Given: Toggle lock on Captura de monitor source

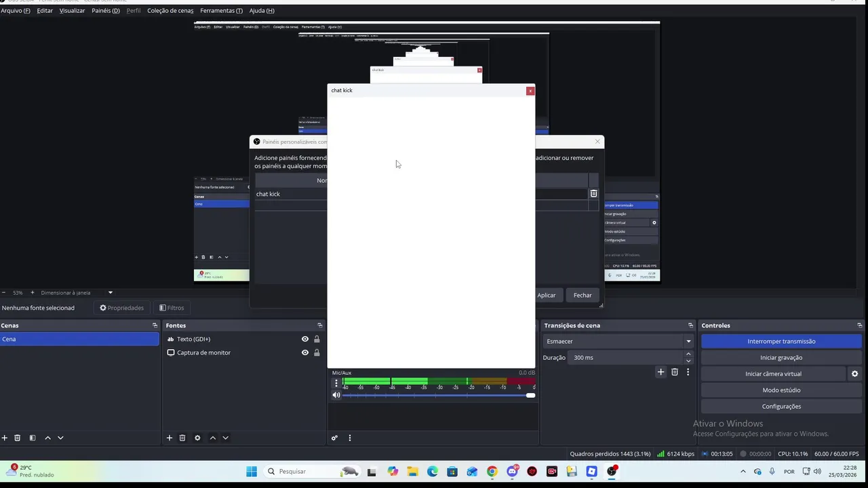Looking at the screenshot, I should coord(317,352).
